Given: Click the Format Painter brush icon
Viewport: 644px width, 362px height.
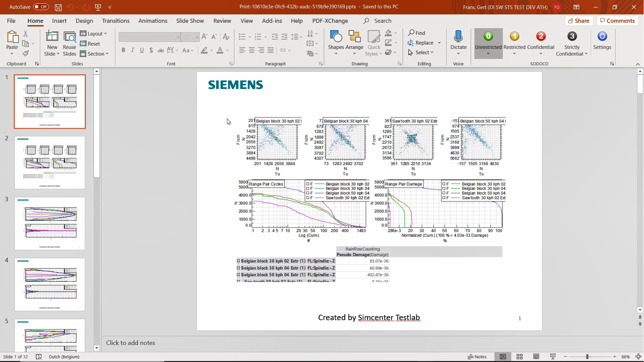Looking at the screenshot, I should tap(26, 53).
